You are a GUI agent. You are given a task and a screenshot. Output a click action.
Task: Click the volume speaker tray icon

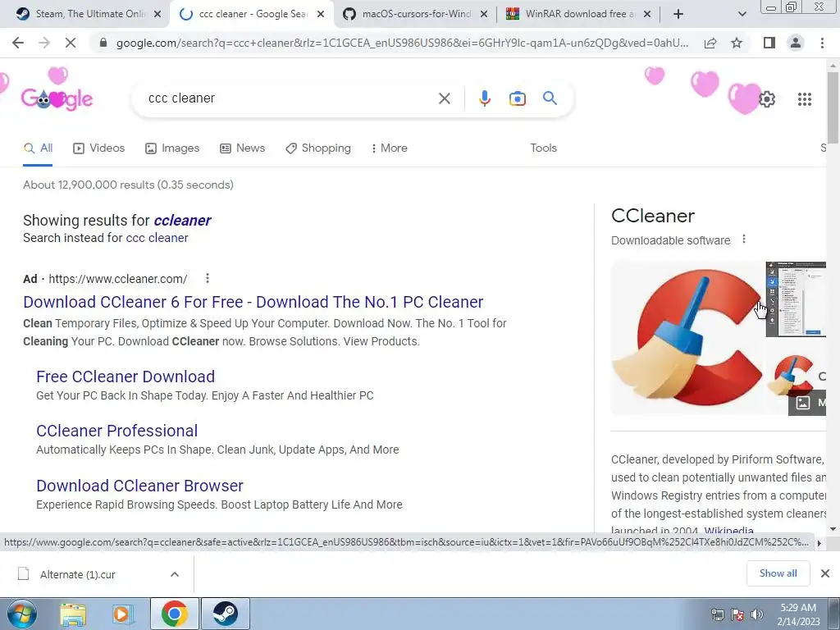[757, 614]
